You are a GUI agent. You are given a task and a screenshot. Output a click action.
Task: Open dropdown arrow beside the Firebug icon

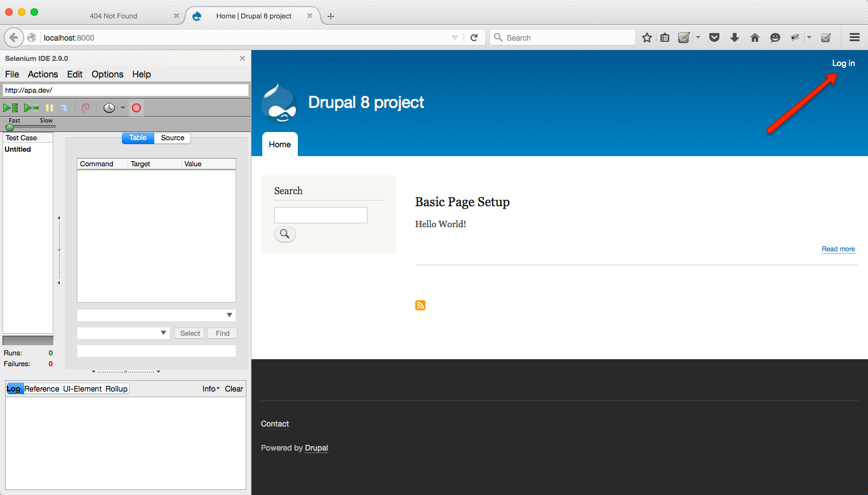tap(809, 37)
